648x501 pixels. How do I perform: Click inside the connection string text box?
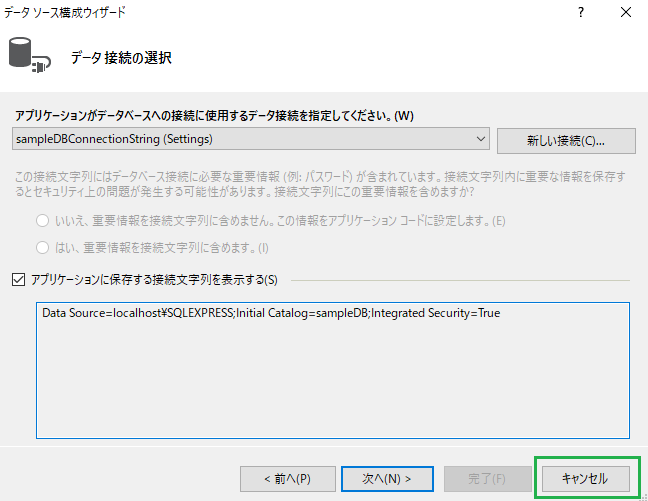(x=333, y=370)
